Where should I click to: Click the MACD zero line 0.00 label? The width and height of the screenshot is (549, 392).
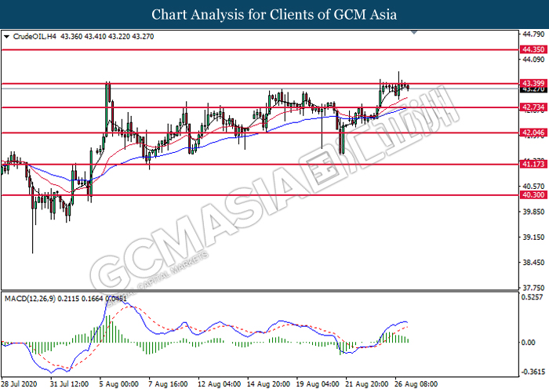[530, 343]
